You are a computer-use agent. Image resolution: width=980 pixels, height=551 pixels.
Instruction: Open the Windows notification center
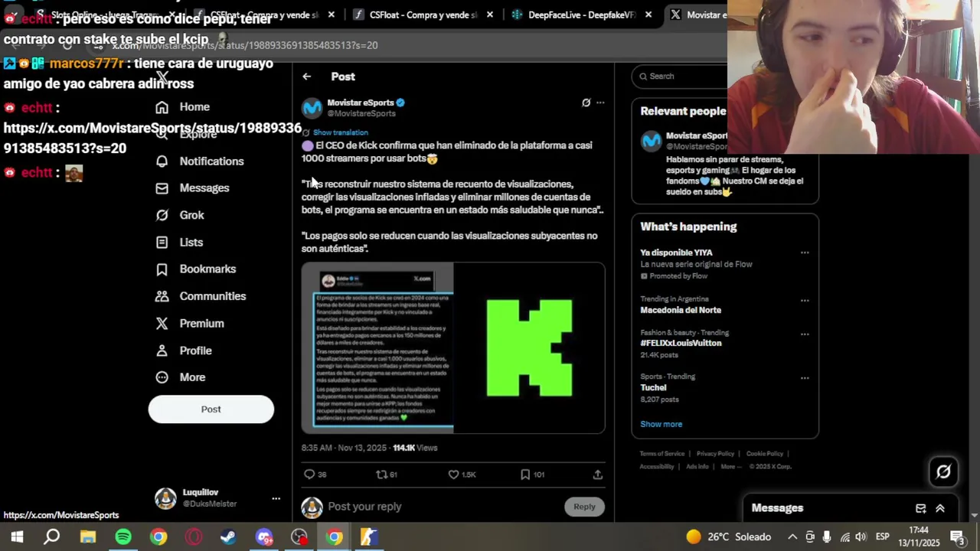coord(957,537)
